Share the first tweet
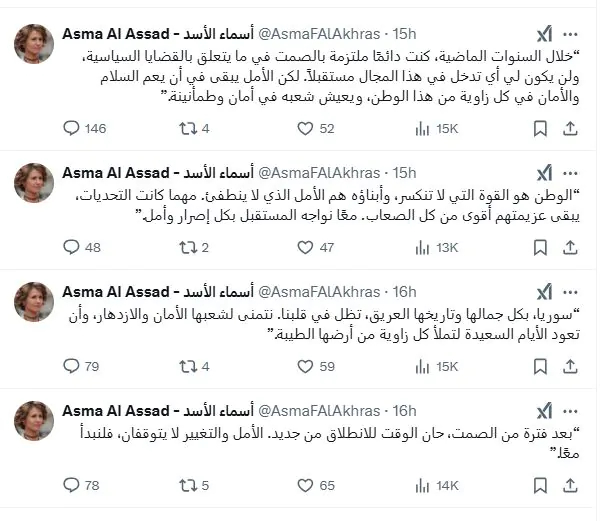Viewport: 606px width, 521px height. [570, 128]
